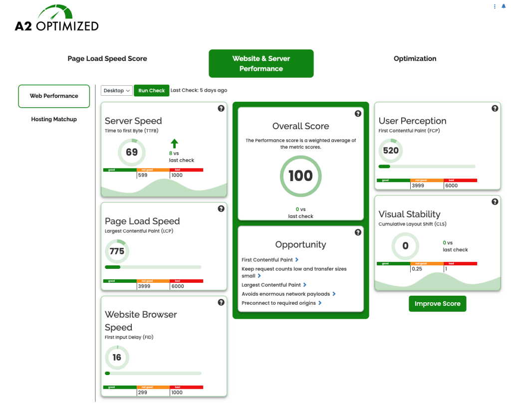Open the Overall Score help icon
The width and height of the screenshot is (511, 420).
click(358, 114)
